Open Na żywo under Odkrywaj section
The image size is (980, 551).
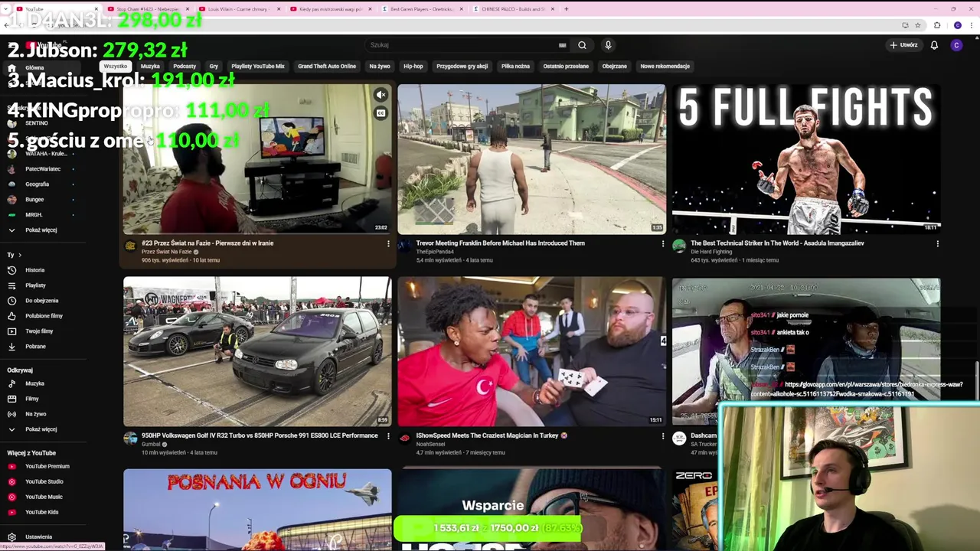pos(35,414)
